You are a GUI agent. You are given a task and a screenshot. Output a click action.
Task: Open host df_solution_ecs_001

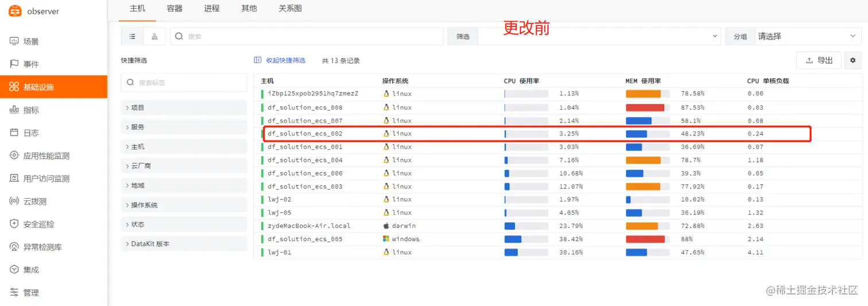305,147
